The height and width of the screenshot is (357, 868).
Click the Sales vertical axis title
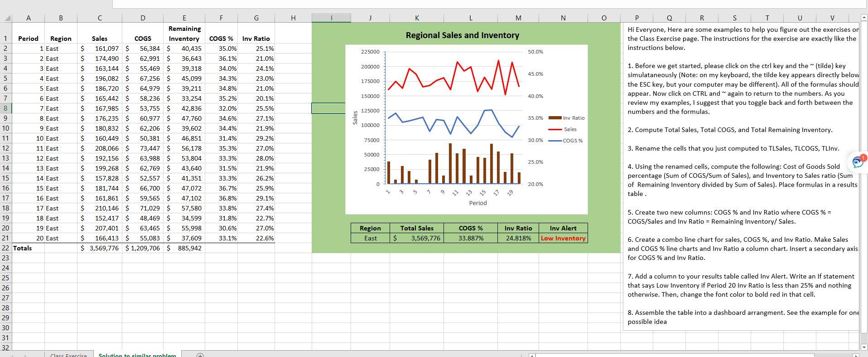[x=355, y=117]
